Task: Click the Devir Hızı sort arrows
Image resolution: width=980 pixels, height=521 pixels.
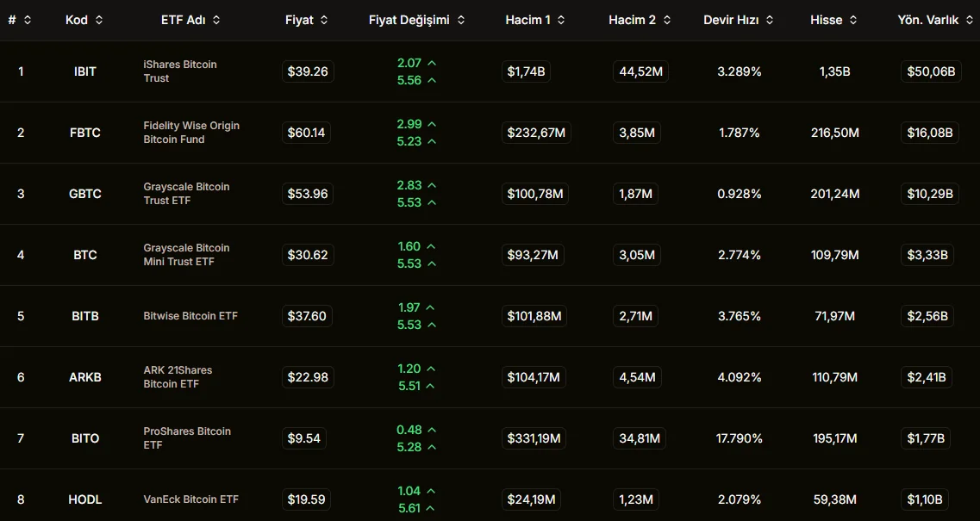Action: click(770, 20)
